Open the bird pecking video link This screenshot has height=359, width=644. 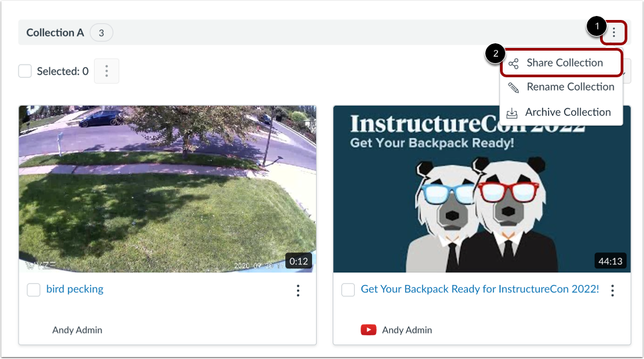(75, 289)
